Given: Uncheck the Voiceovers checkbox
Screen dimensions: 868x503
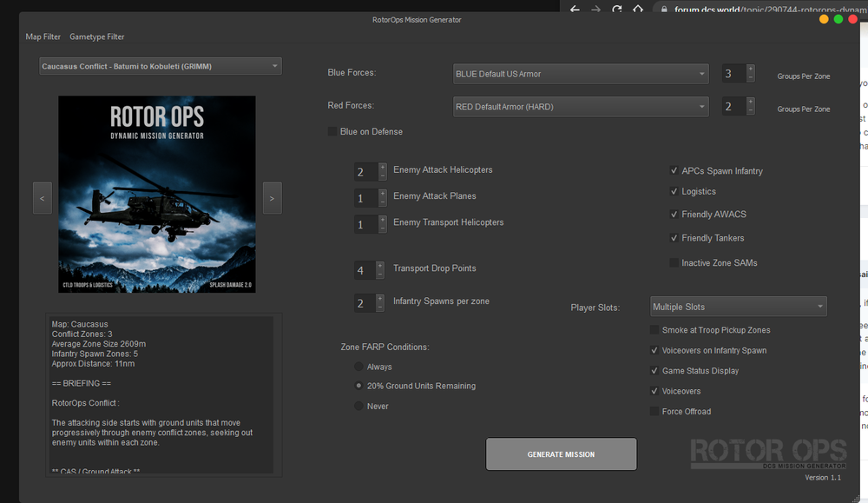Looking at the screenshot, I should pos(654,391).
